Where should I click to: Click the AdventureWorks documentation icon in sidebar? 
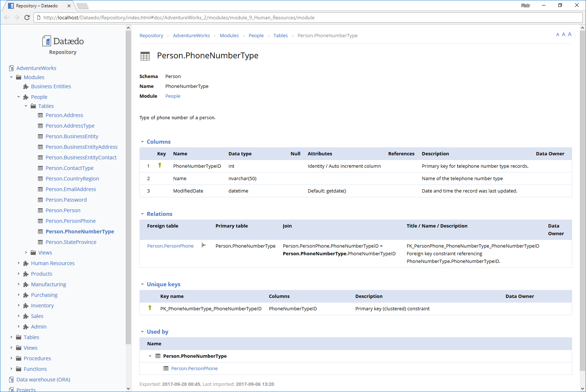coord(11,68)
